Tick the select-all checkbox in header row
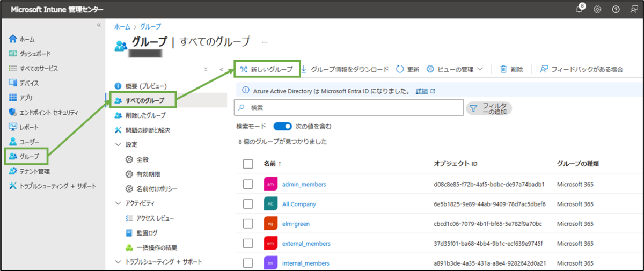The width and height of the screenshot is (644, 271). tap(248, 164)
